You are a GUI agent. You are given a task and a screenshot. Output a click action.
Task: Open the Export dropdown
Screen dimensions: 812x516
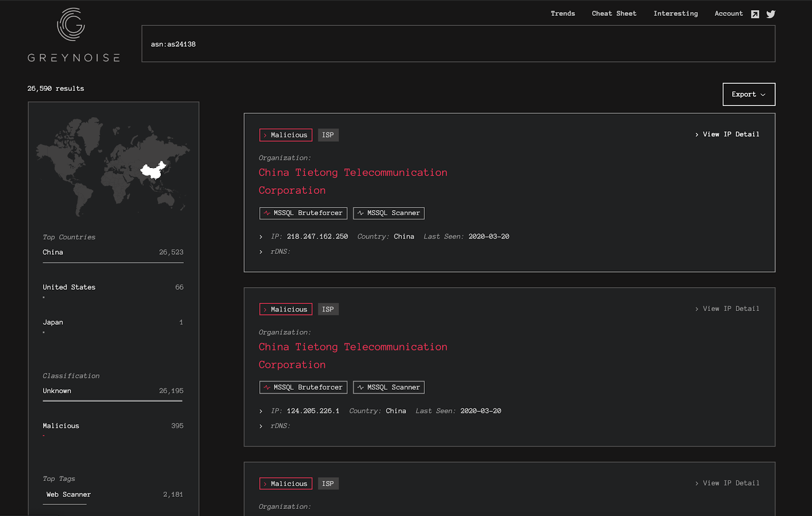tap(749, 94)
